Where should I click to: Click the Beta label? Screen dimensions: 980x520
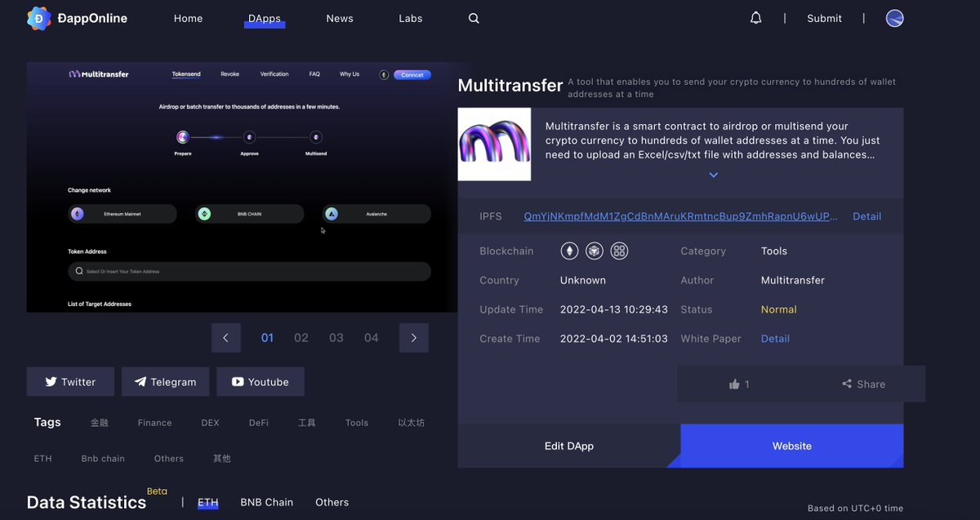(x=157, y=491)
